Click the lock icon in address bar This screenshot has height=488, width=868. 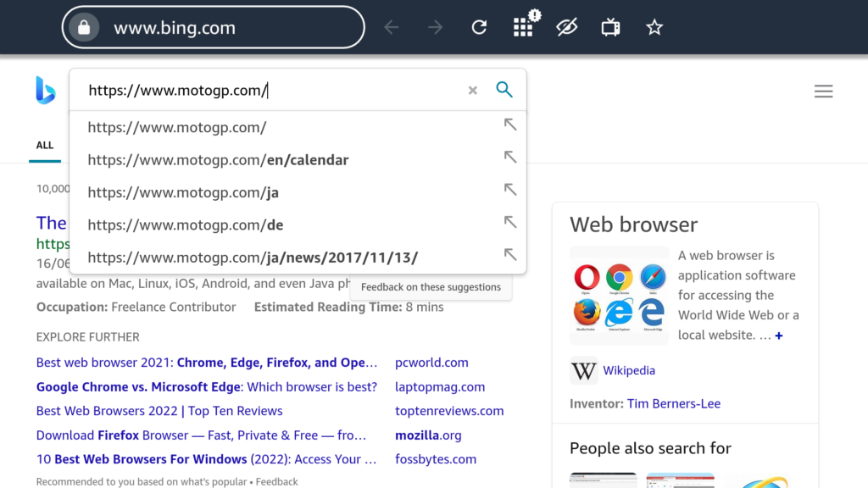[x=83, y=28]
